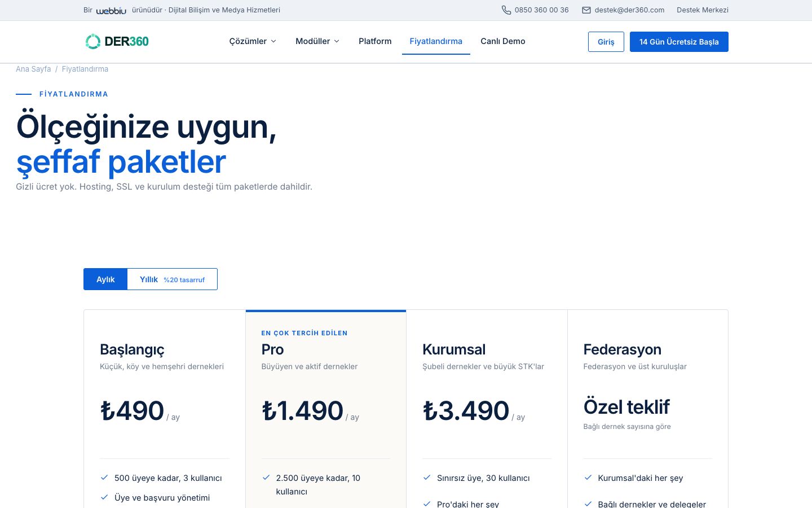Click 'Sınırsız üye, 30 kullanıcı' text
812x508 pixels.
tap(483, 478)
